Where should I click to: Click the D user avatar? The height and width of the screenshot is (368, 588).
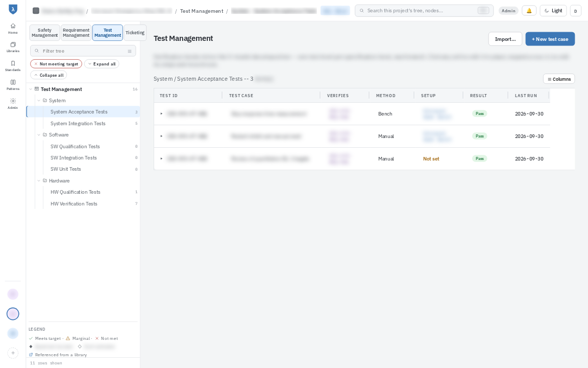(575, 11)
